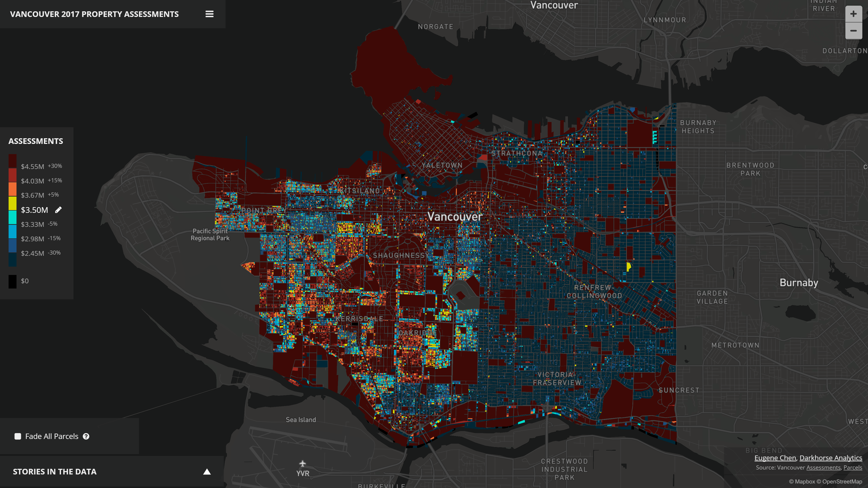Screen dimensions: 868x488
Task: Open the hamburger menu
Action: point(209,14)
